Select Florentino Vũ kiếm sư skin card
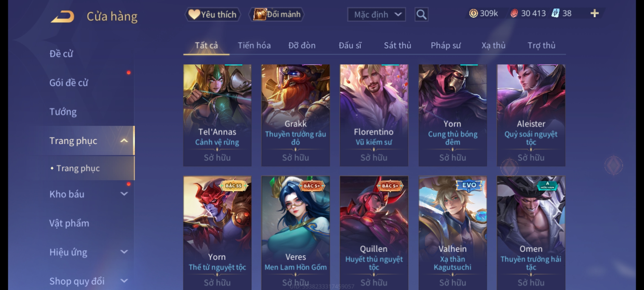644x290 pixels. coord(374,115)
